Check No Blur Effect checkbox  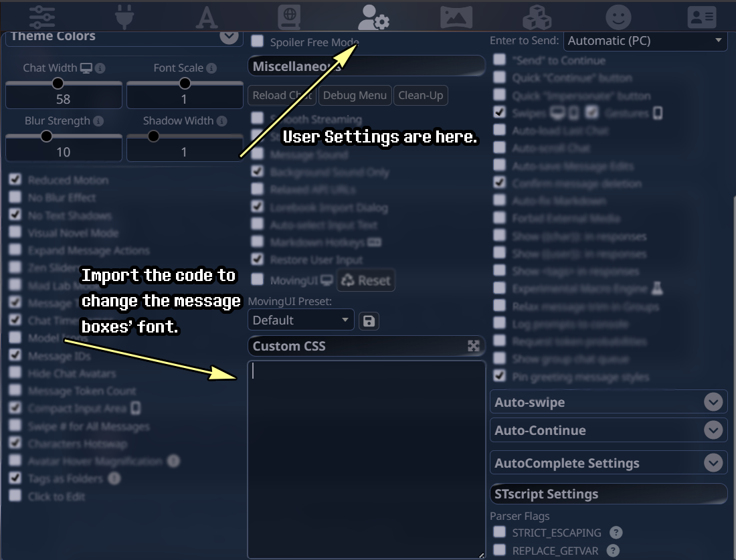(x=15, y=196)
